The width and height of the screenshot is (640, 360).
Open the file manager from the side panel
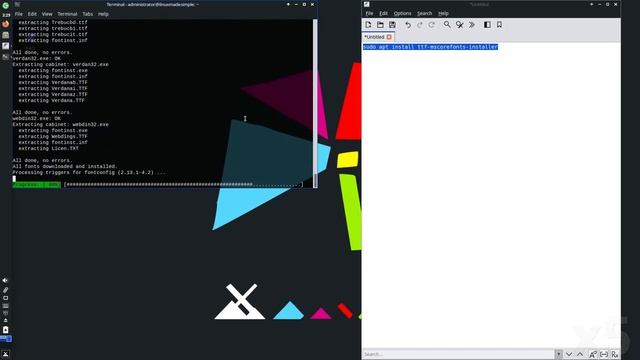pos(5,35)
